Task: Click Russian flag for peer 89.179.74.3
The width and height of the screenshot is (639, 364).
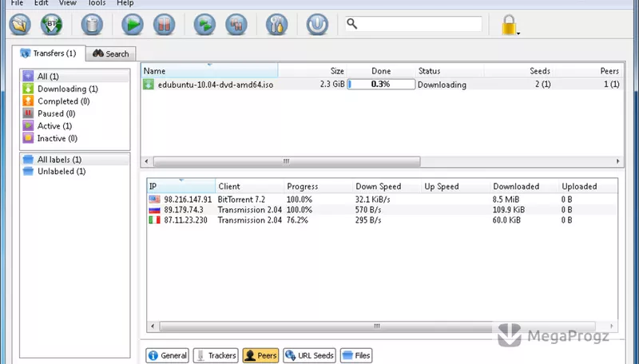Action: coord(154,210)
